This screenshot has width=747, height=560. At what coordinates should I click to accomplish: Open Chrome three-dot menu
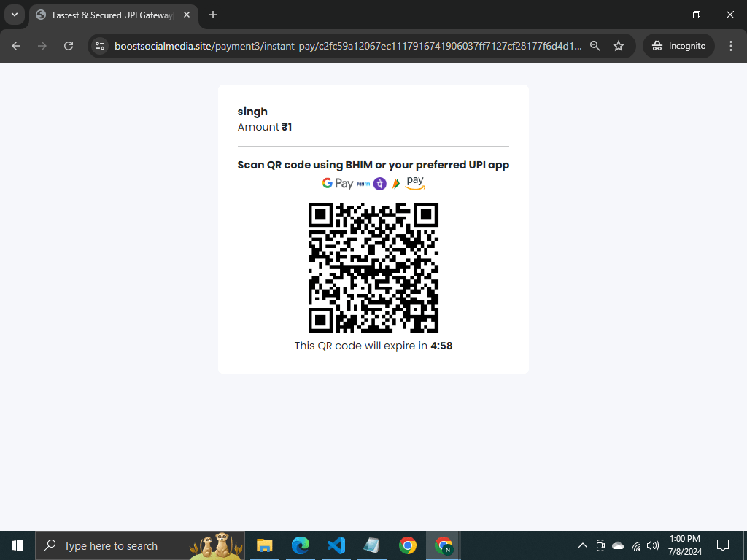point(731,46)
